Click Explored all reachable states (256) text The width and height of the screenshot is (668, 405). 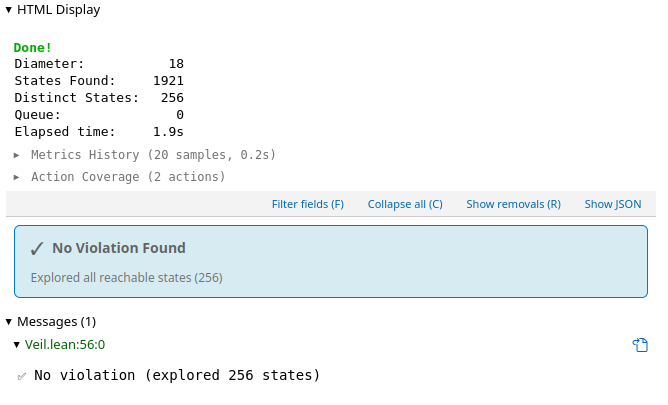tap(127, 278)
